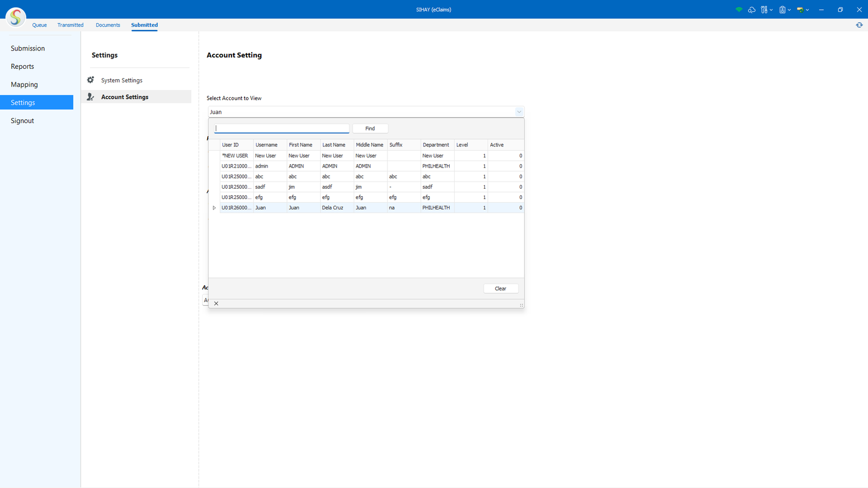Open Reports from the left sidebar
Viewport: 868px width, 488px height.
[22, 67]
